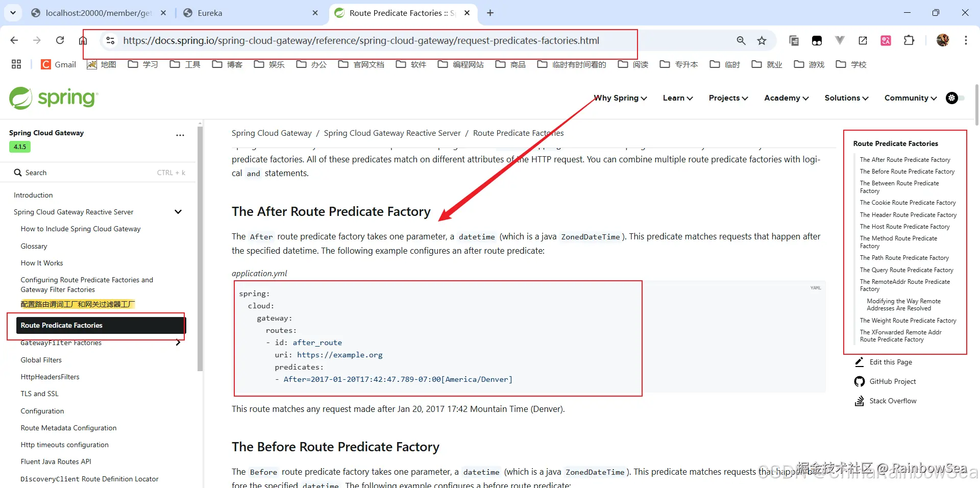Bookmark this page with the star
Image resolution: width=980 pixels, height=488 pixels.
click(762, 40)
